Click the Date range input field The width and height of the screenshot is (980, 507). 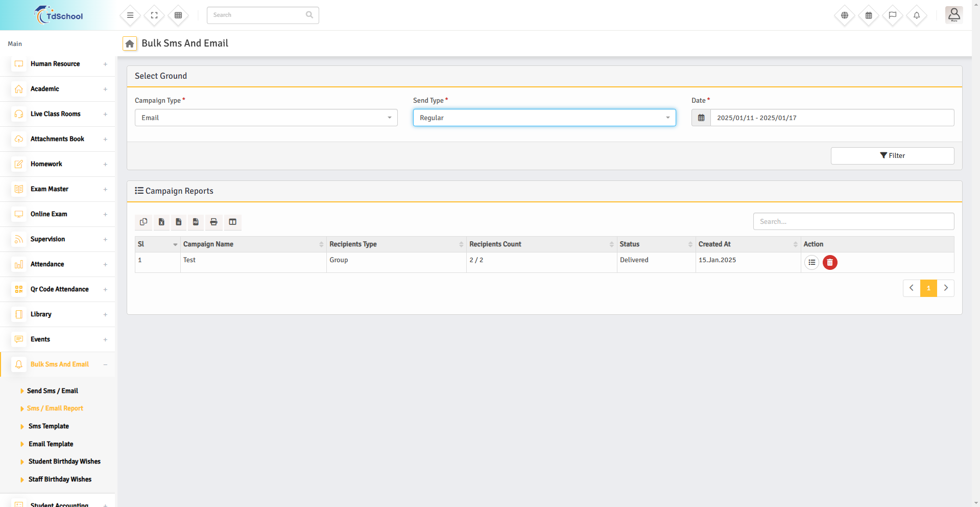(x=831, y=118)
